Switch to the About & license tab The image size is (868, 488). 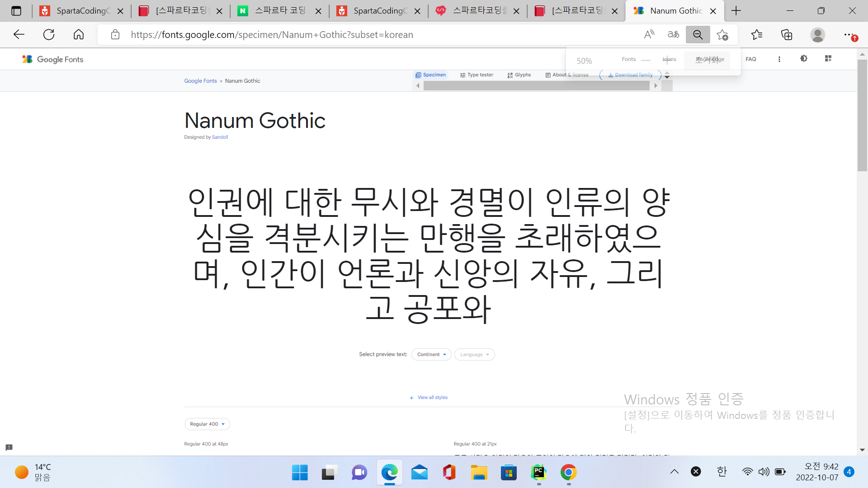[x=567, y=75]
